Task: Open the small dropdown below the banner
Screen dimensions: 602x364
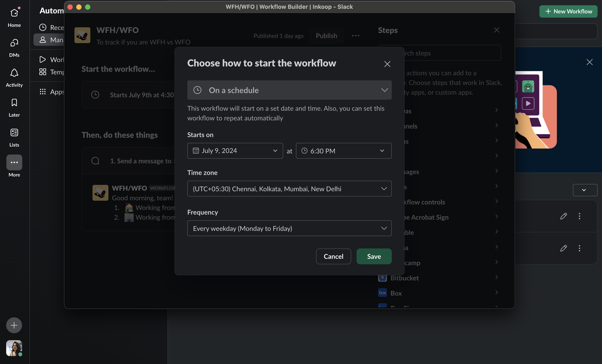Action: pyautogui.click(x=585, y=190)
